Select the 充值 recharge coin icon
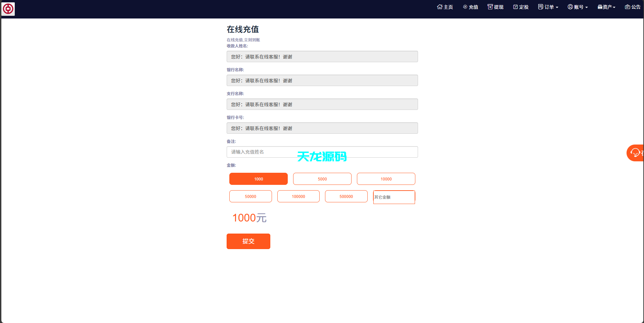This screenshot has height=323, width=644. click(465, 7)
